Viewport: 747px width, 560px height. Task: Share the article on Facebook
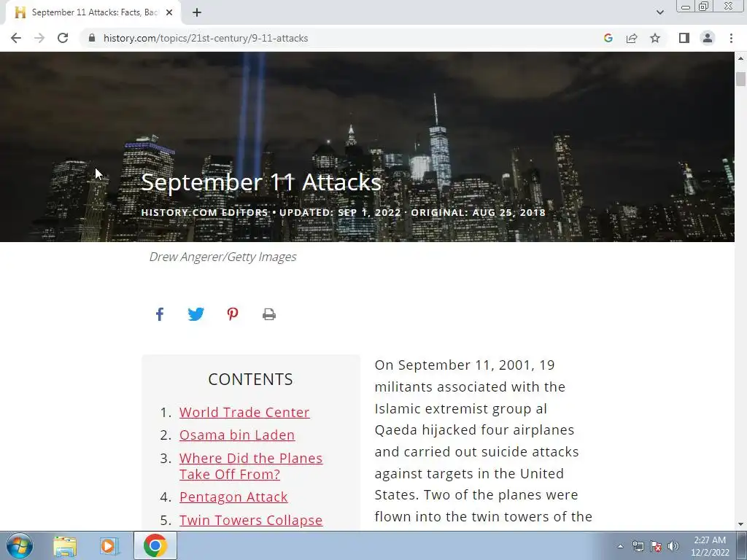pos(160,314)
